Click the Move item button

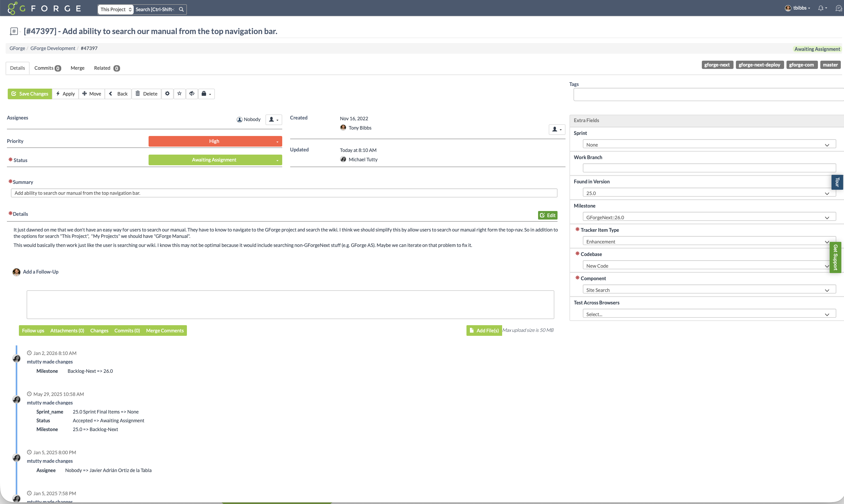(x=92, y=94)
